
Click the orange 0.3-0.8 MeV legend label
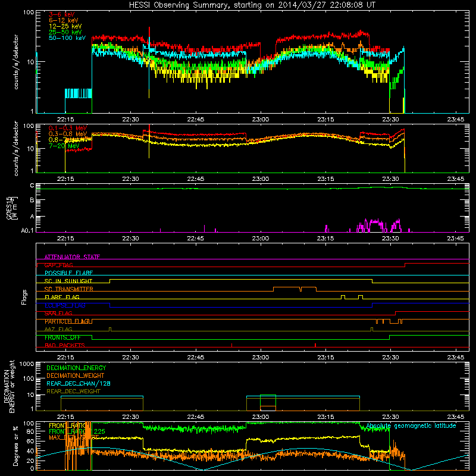(x=68, y=134)
